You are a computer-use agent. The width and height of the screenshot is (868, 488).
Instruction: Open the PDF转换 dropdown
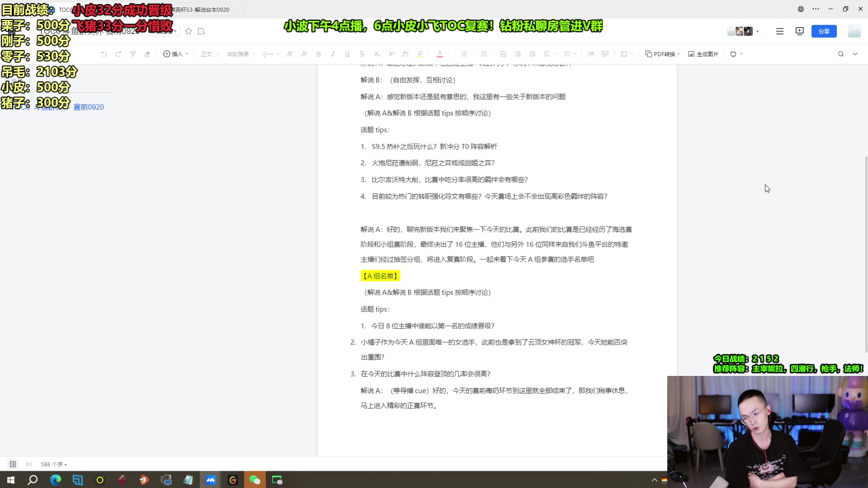pos(663,54)
